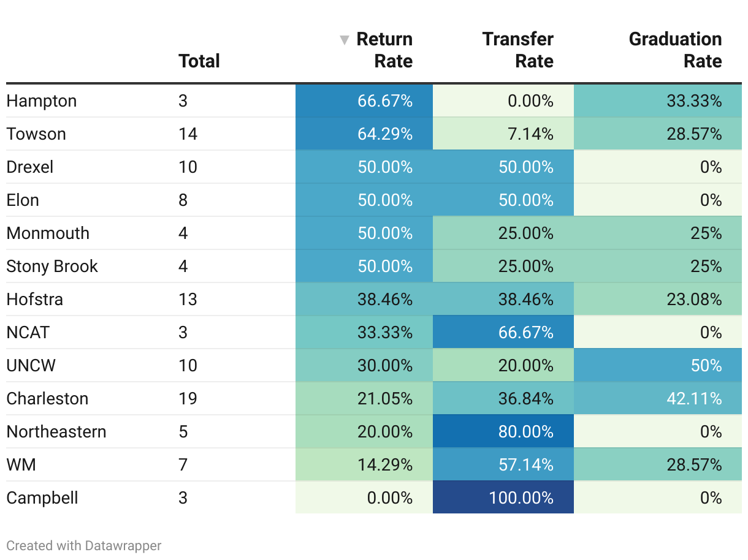748x560 pixels.
Task: Select the Towson team name
Action: (x=36, y=134)
